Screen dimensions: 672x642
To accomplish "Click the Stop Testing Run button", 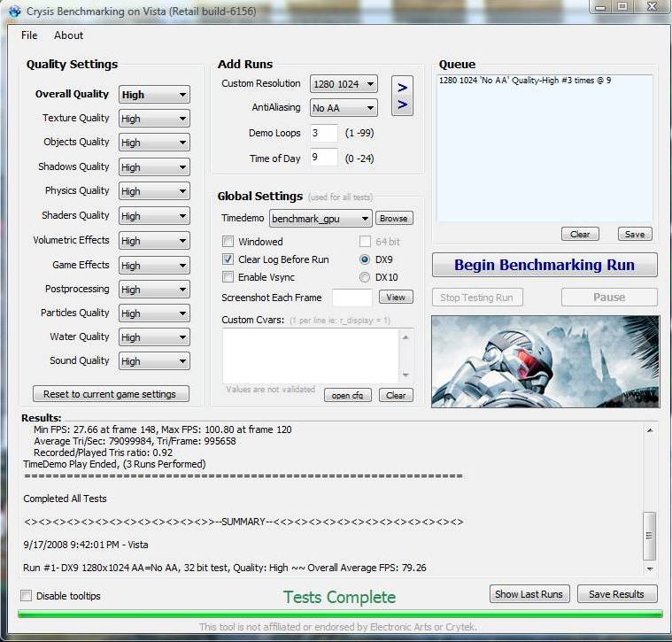I will coord(477,298).
